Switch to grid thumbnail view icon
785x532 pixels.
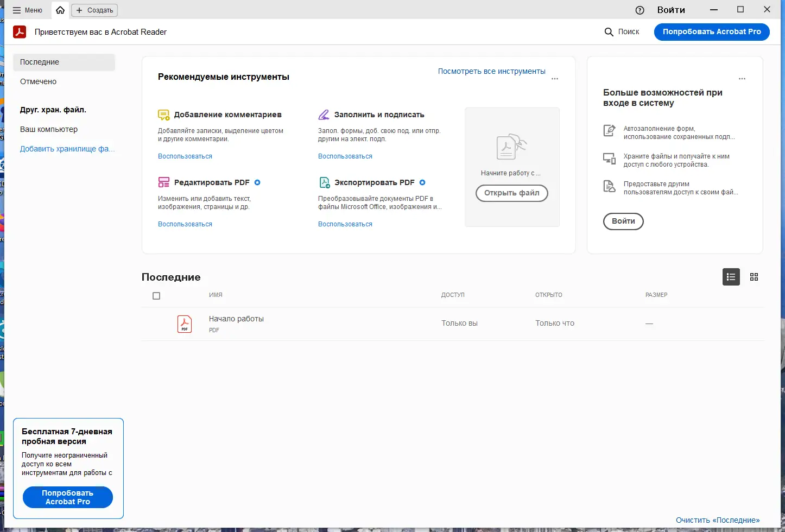[x=754, y=277]
